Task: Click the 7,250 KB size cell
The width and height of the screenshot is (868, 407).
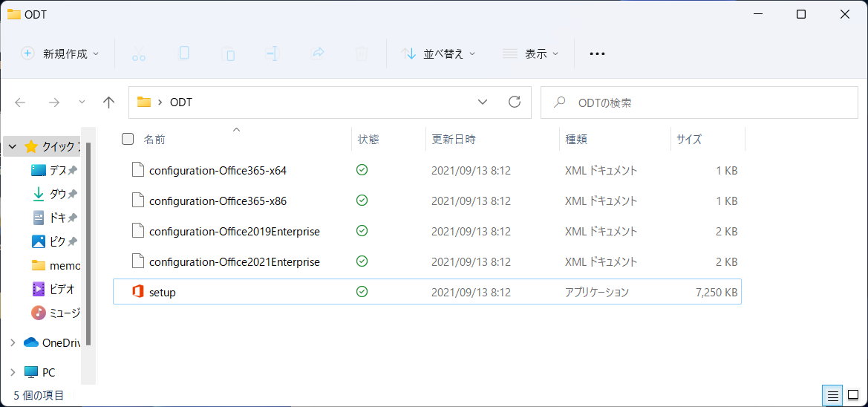Action: coord(717,293)
